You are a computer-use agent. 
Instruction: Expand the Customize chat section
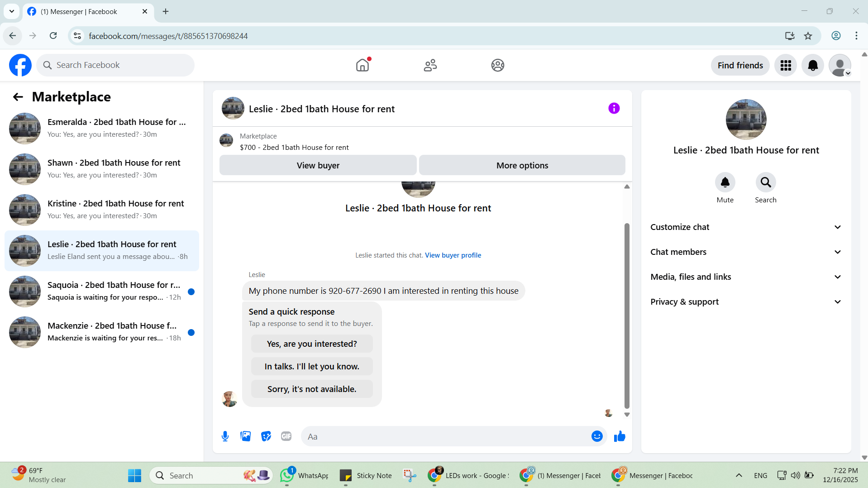746,227
